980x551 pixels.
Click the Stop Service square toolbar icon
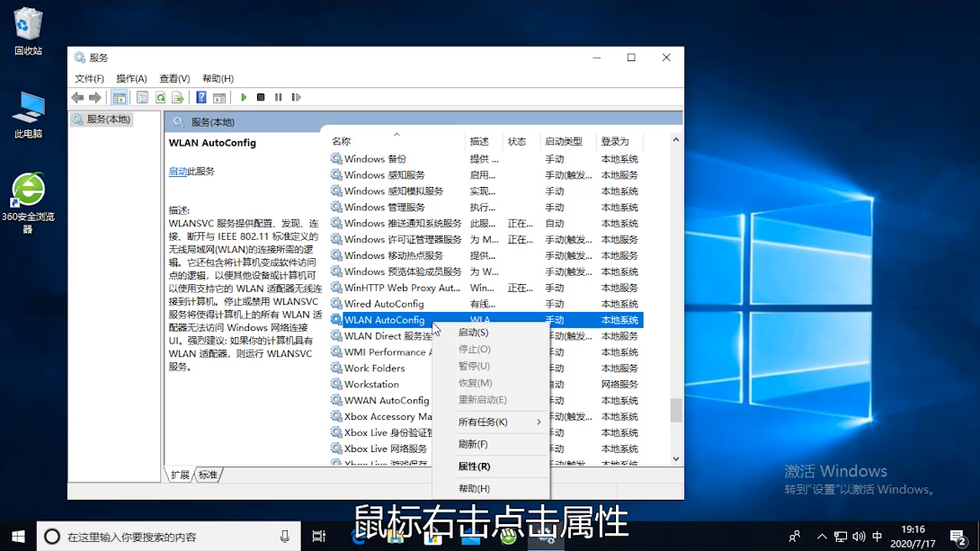[261, 97]
